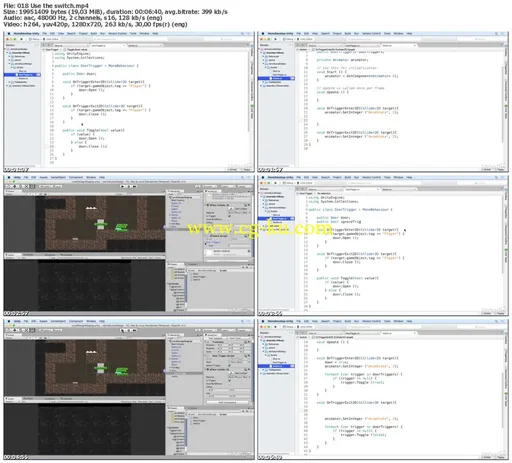Open Layers dropdown in upper Unity editor frame

(x=228, y=186)
